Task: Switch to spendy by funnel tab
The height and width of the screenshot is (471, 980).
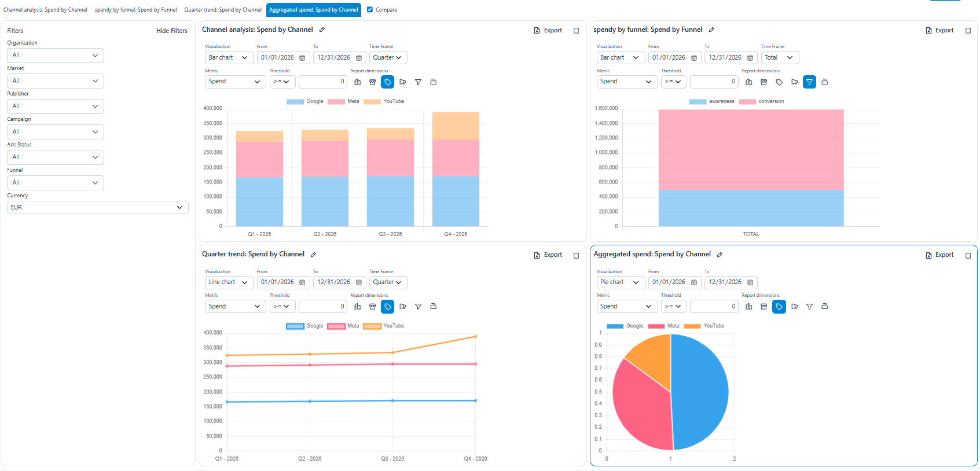Action: [x=136, y=10]
